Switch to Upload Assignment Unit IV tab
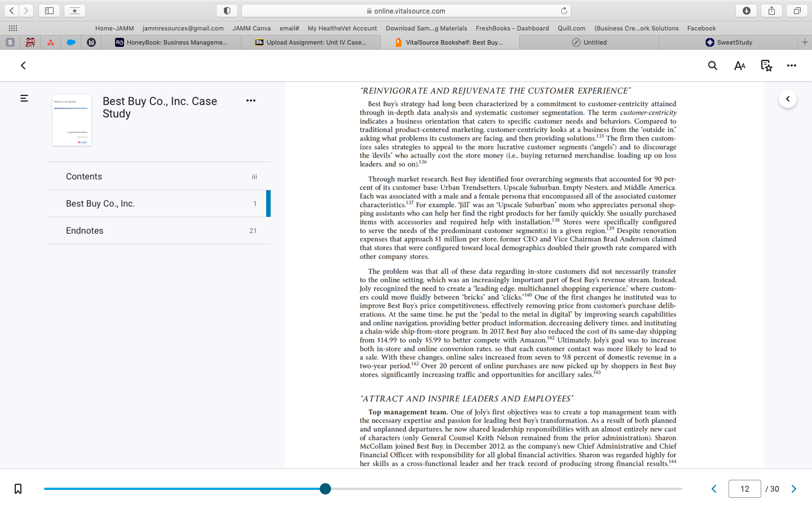 311,42
